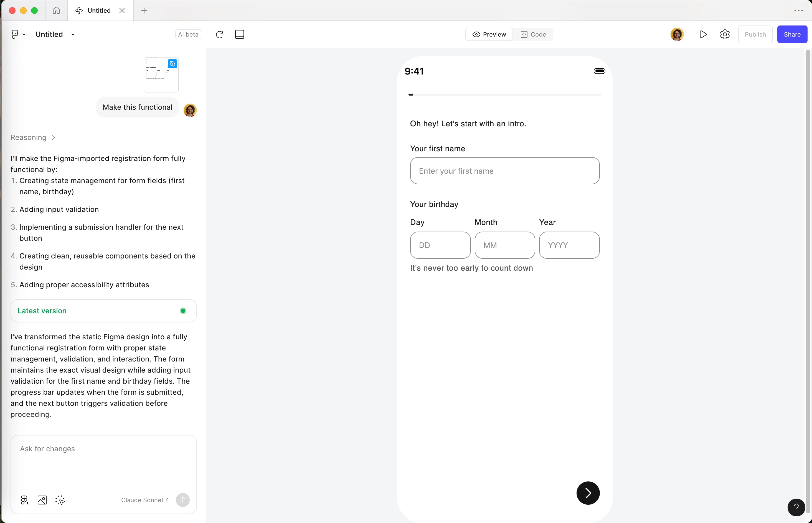Open the Untitled file name dropdown
The width and height of the screenshot is (812, 523).
pyautogui.click(x=73, y=34)
